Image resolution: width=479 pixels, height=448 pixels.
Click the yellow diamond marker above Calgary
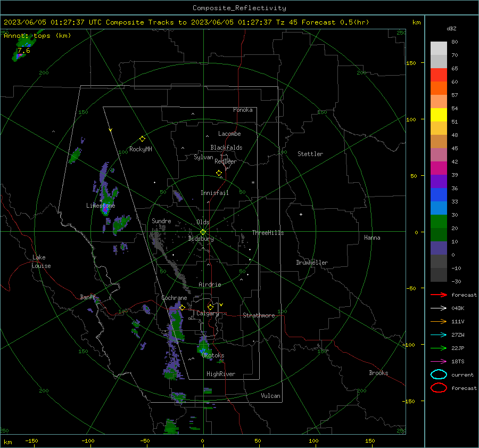[210, 307]
